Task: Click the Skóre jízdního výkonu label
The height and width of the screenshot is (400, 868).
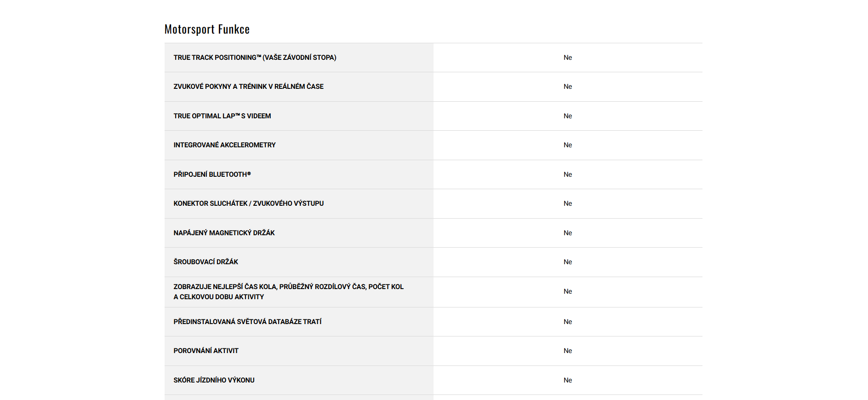Action: [214, 380]
